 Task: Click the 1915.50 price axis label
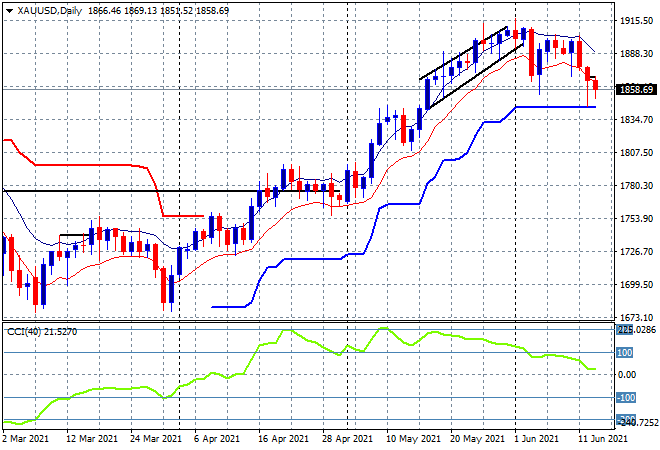tap(636, 21)
